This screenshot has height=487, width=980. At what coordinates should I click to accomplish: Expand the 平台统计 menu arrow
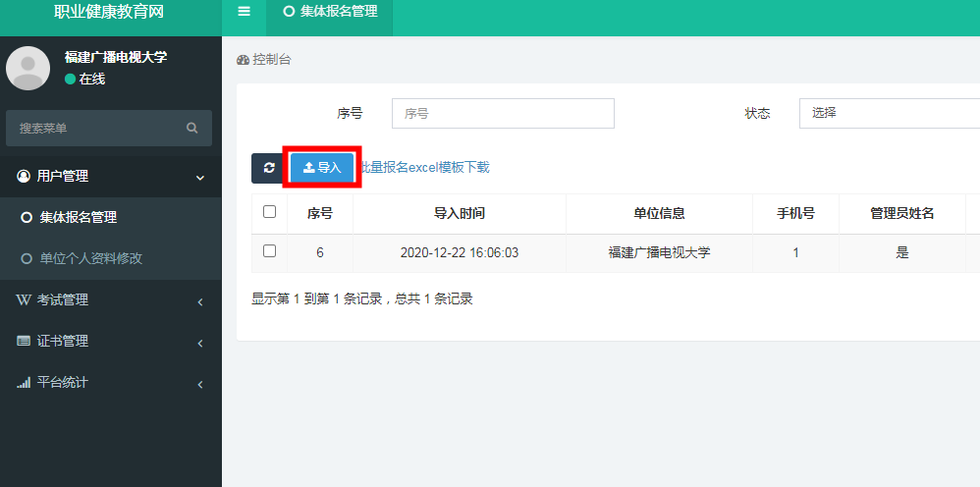pyautogui.click(x=200, y=384)
